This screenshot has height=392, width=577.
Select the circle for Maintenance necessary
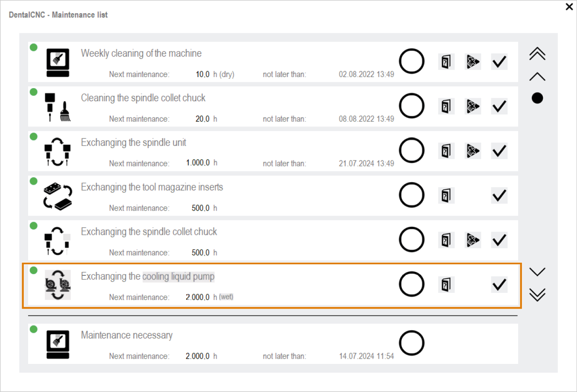(412, 343)
